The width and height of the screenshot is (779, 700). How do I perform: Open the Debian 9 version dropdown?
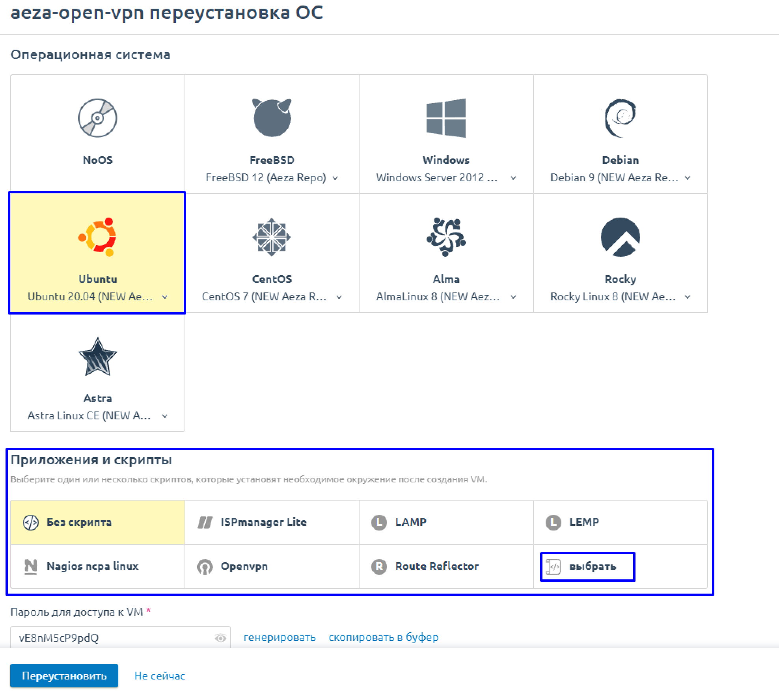[688, 178]
